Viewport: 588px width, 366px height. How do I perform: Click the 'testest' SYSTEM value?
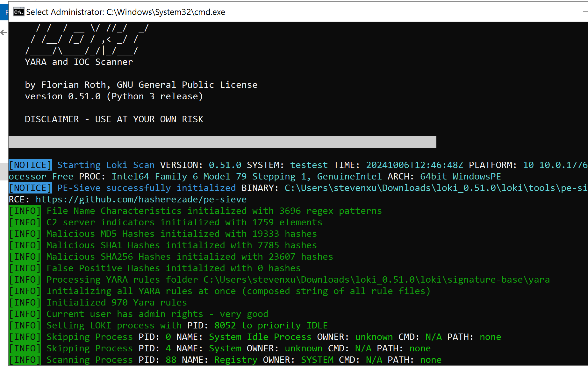309,165
